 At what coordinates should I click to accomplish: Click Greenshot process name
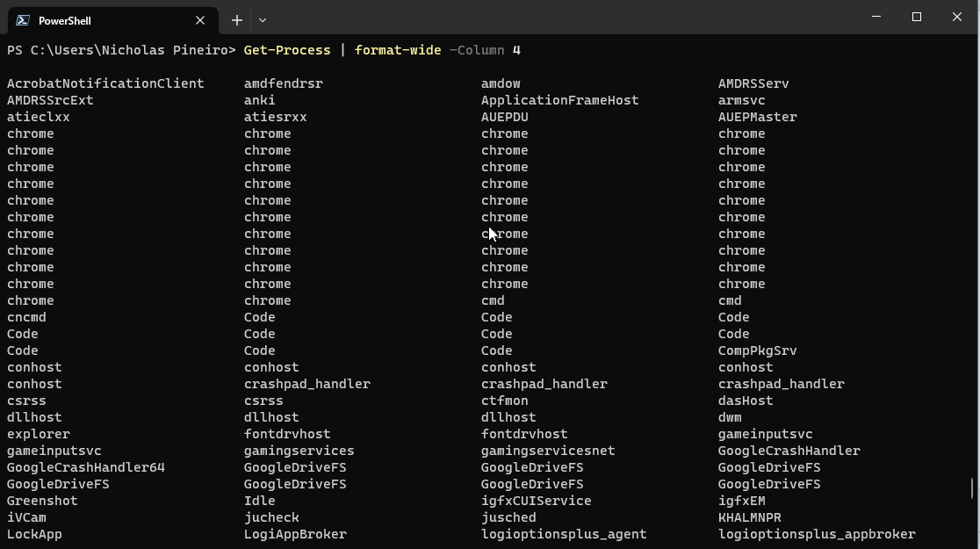(x=42, y=501)
